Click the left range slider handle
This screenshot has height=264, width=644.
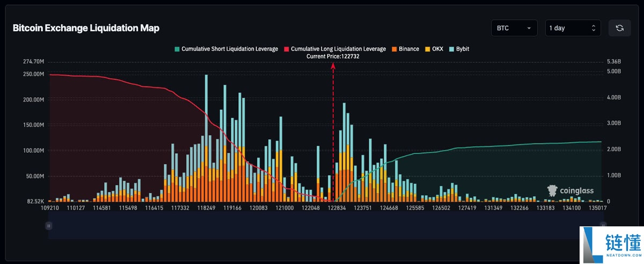(49, 226)
